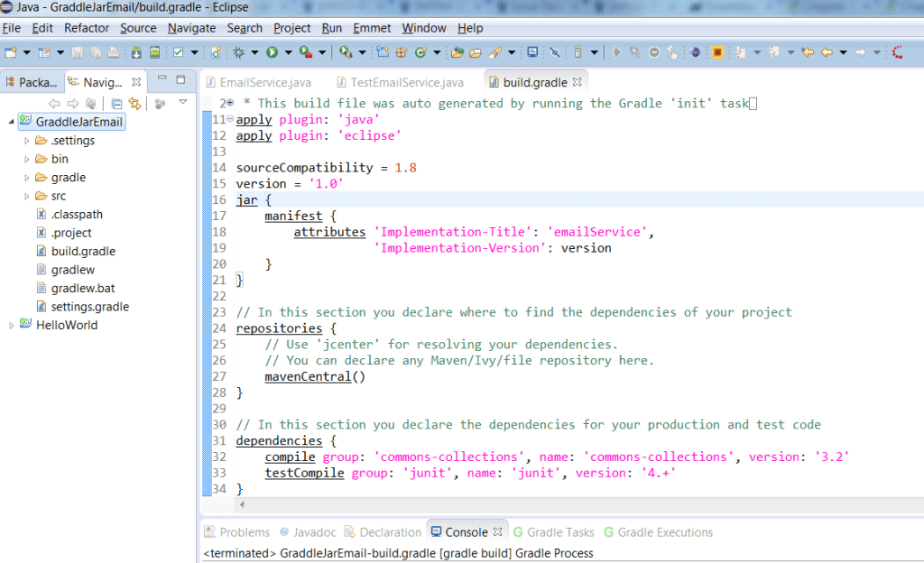Viewport: 924px width, 563px height.
Task: Click the New Java Class icon
Action: tap(420, 52)
